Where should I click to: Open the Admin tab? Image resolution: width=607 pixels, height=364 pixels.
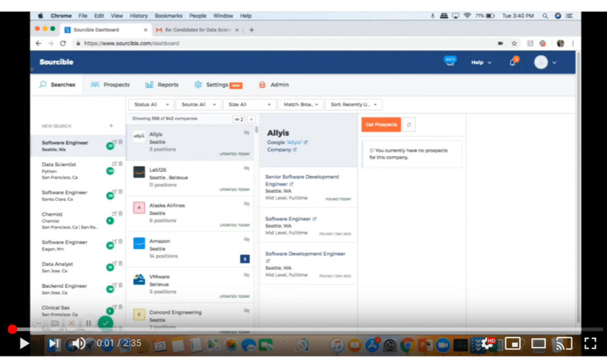coord(274,84)
